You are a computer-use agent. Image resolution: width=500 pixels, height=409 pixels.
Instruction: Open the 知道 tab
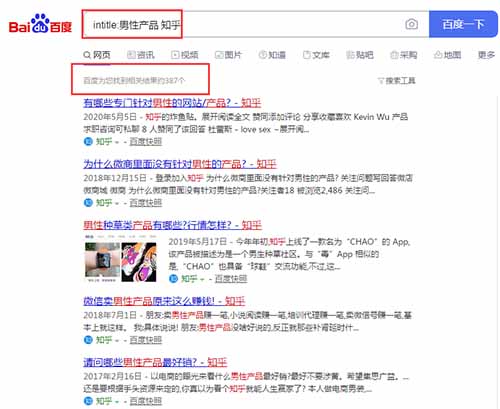click(x=272, y=55)
